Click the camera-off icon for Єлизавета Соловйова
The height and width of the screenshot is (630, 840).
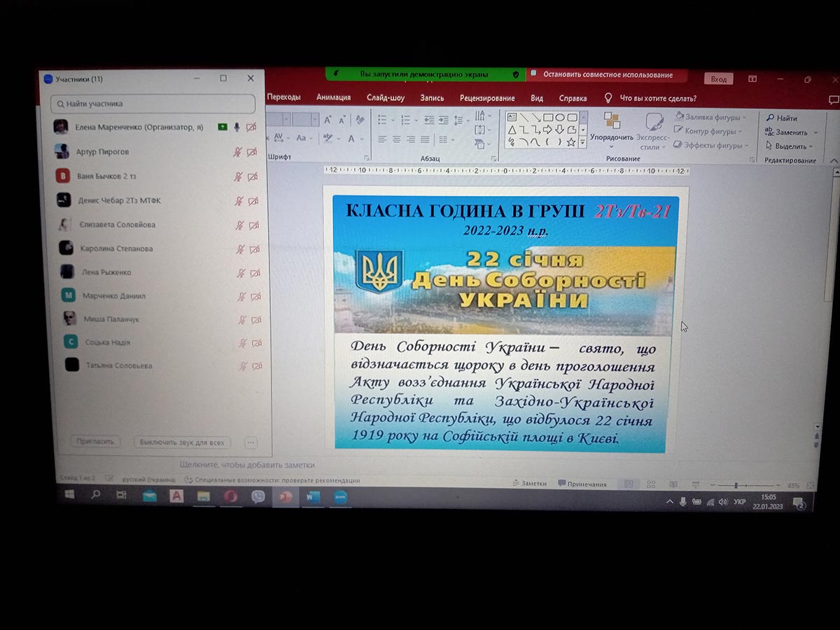click(x=253, y=225)
